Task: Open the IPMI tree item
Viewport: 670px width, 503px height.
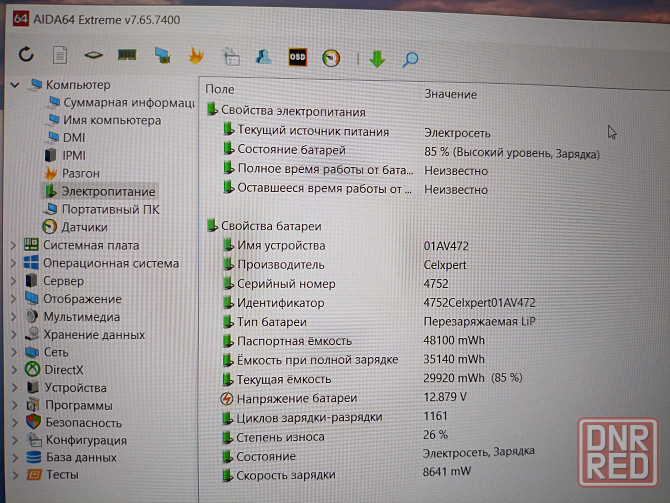Action: point(65,155)
